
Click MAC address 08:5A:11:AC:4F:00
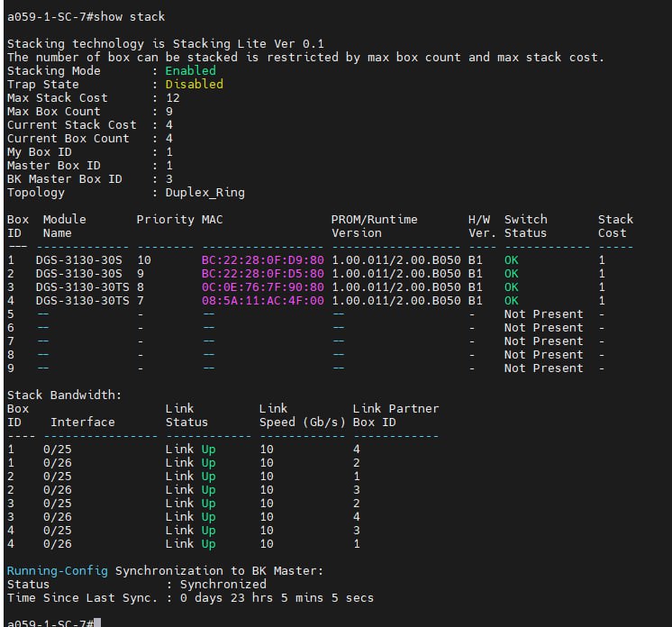263,301
